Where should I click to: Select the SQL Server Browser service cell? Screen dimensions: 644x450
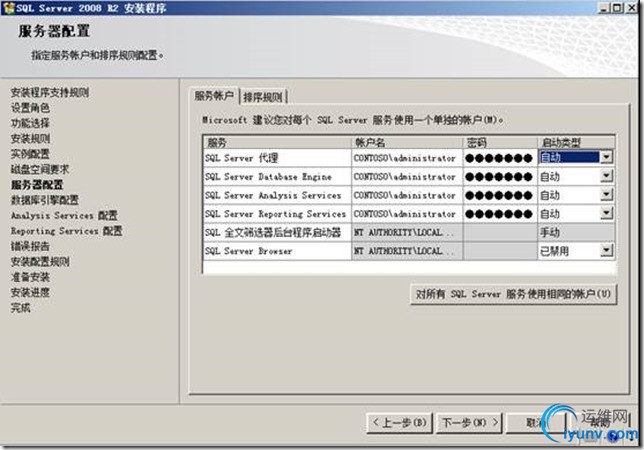(x=277, y=251)
